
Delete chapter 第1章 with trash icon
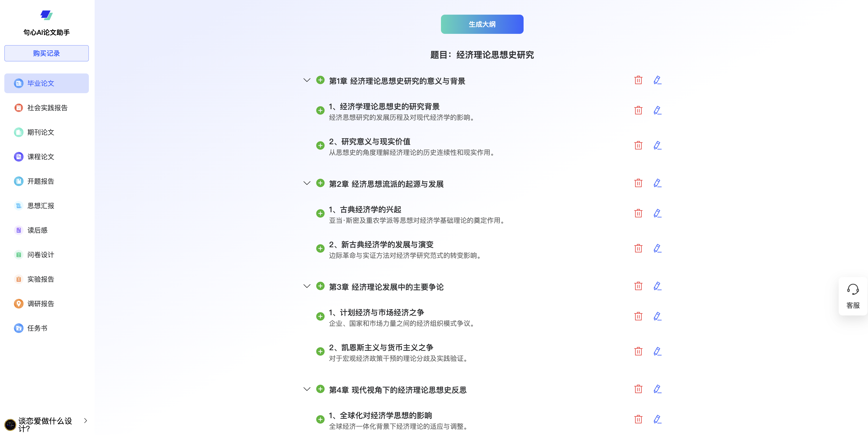click(638, 80)
